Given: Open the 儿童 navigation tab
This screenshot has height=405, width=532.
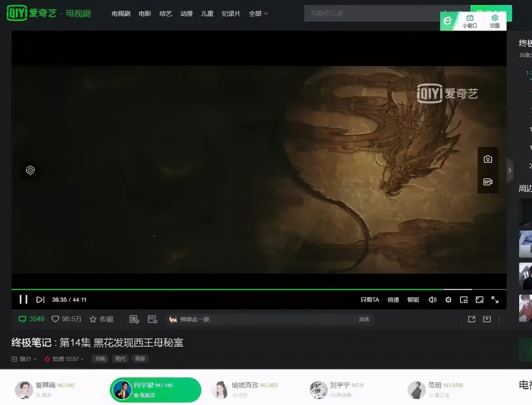Looking at the screenshot, I should click(x=207, y=14).
